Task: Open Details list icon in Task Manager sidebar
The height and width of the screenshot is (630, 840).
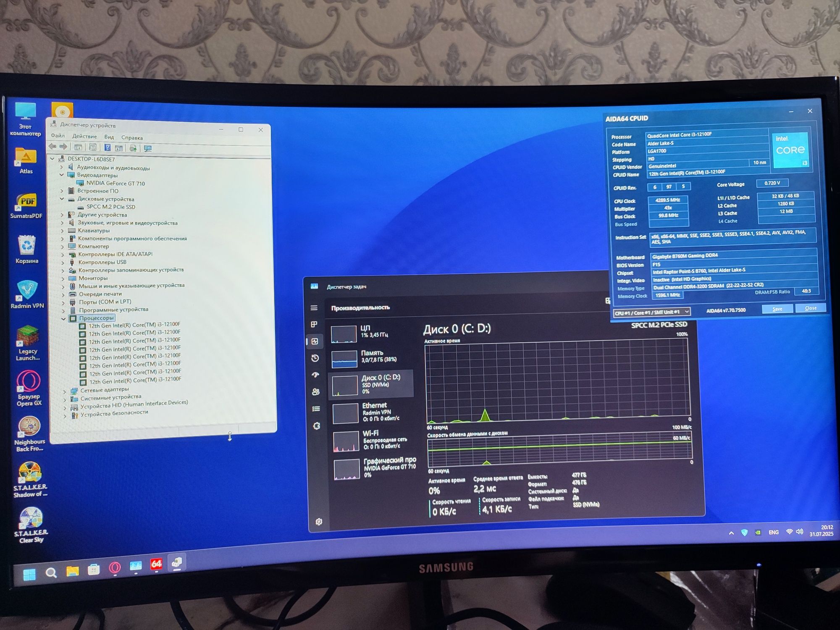Action: (x=316, y=409)
